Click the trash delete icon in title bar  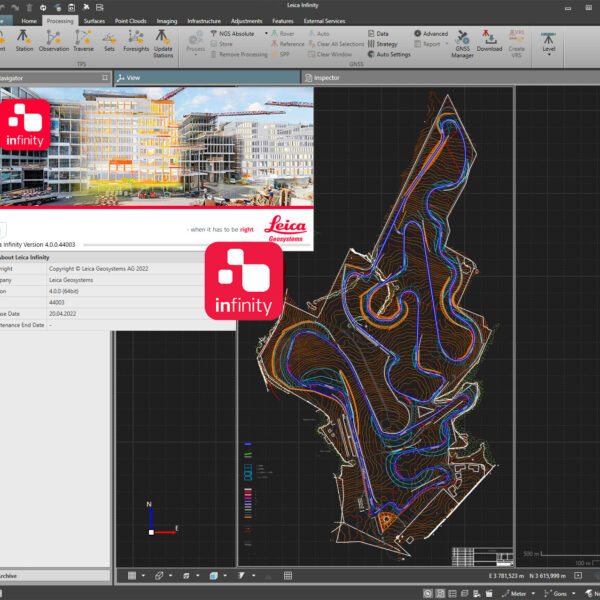coord(29,7)
